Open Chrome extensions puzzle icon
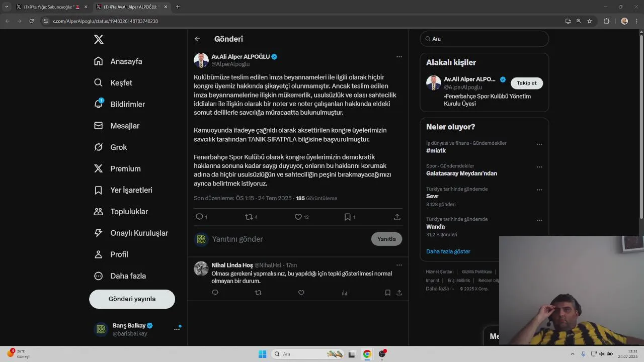Screen dimensions: 644x362 (606, 21)
